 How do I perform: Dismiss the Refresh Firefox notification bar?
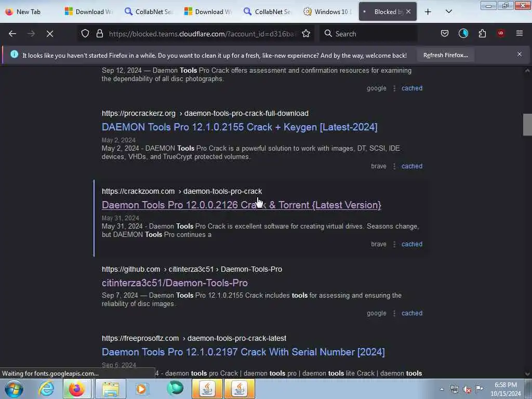[x=520, y=54]
